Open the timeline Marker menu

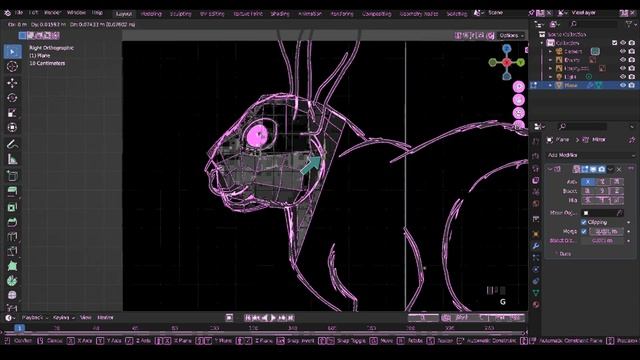point(105,318)
